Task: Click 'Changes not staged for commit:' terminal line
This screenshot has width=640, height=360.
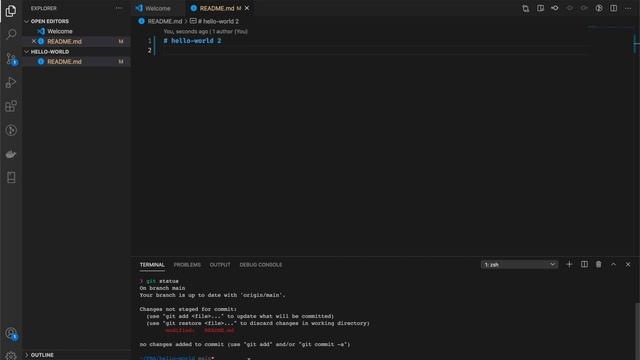Action: click(188, 309)
